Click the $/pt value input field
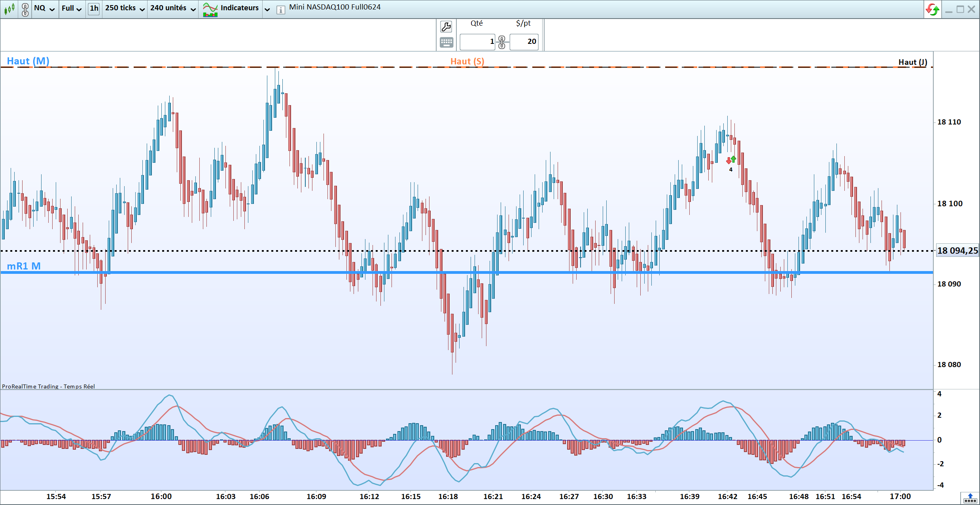980x505 pixels. [524, 41]
